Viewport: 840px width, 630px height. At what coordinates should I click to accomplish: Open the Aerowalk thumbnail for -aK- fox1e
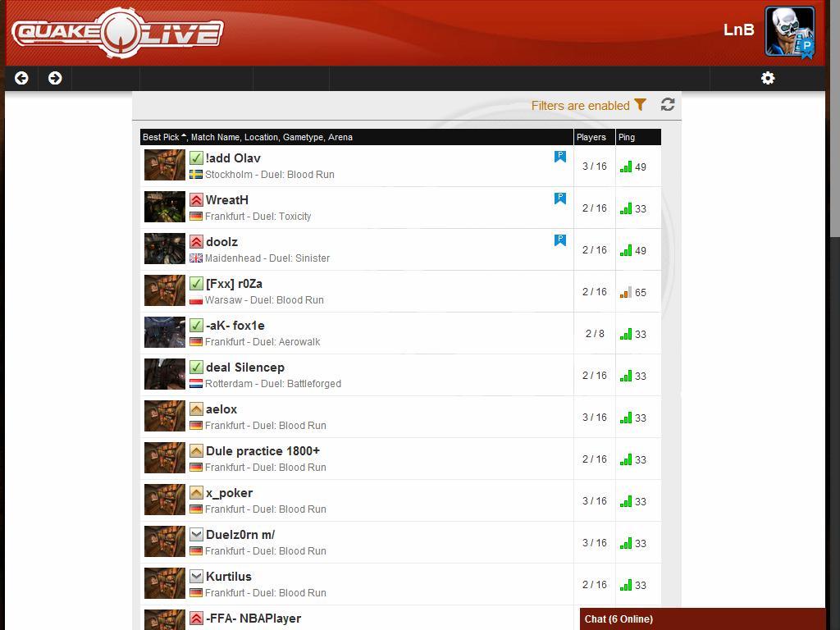coord(164,332)
